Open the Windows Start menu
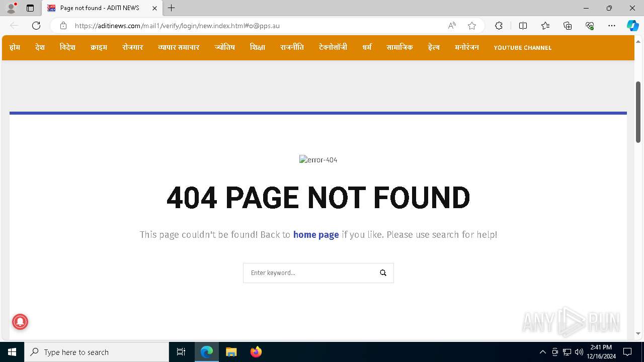644x362 pixels. click(x=12, y=352)
